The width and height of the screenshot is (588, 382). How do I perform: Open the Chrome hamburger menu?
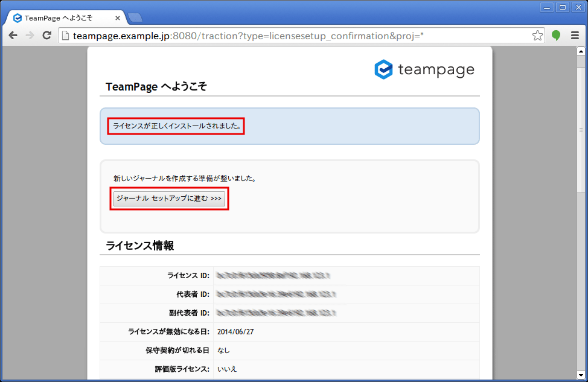point(575,36)
